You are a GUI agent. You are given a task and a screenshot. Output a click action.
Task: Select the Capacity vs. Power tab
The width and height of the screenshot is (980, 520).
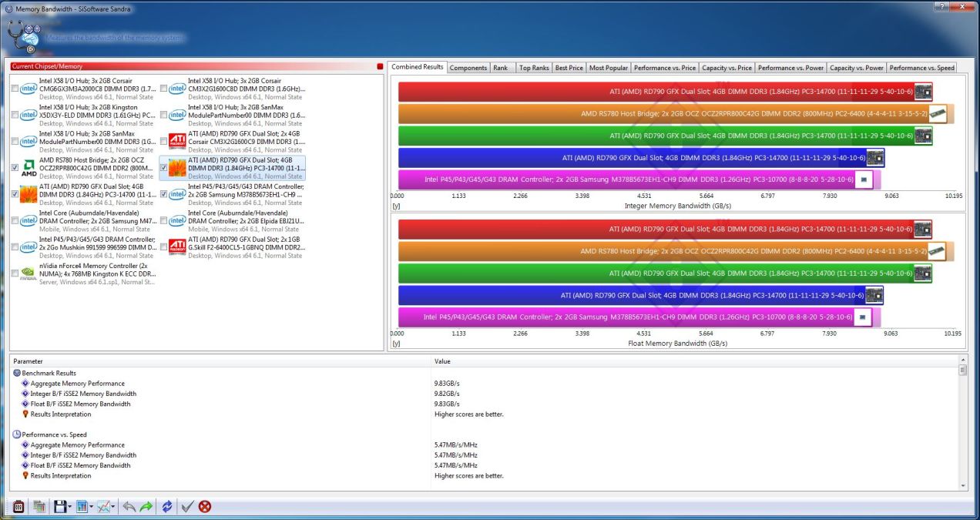point(857,68)
